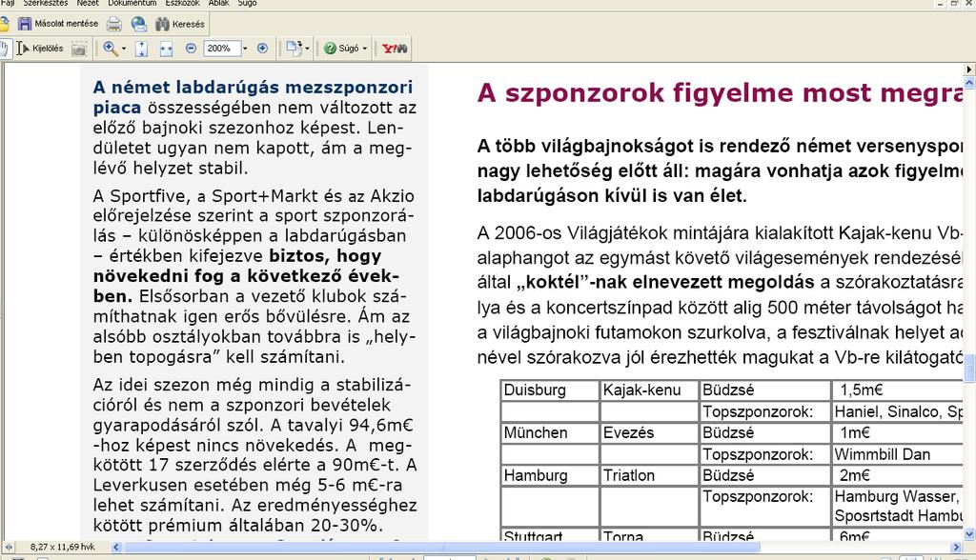Print the document with the printer icon
976x560 pixels.
(114, 24)
